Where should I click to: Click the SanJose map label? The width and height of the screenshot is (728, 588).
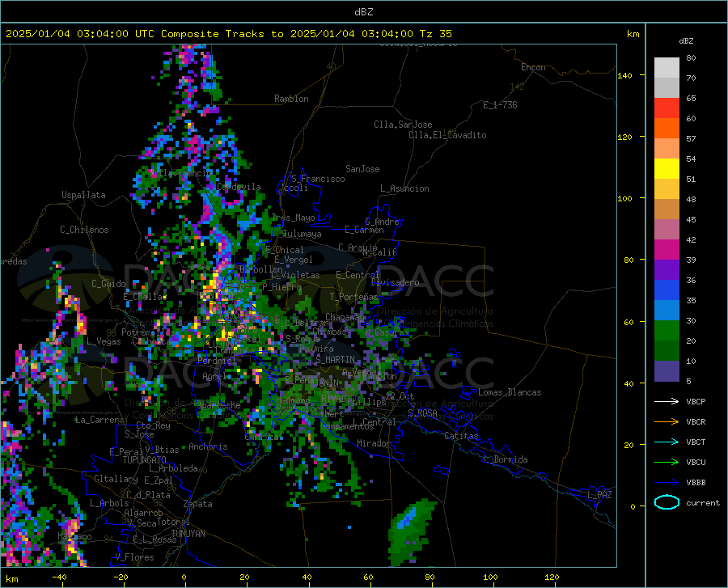(362, 169)
